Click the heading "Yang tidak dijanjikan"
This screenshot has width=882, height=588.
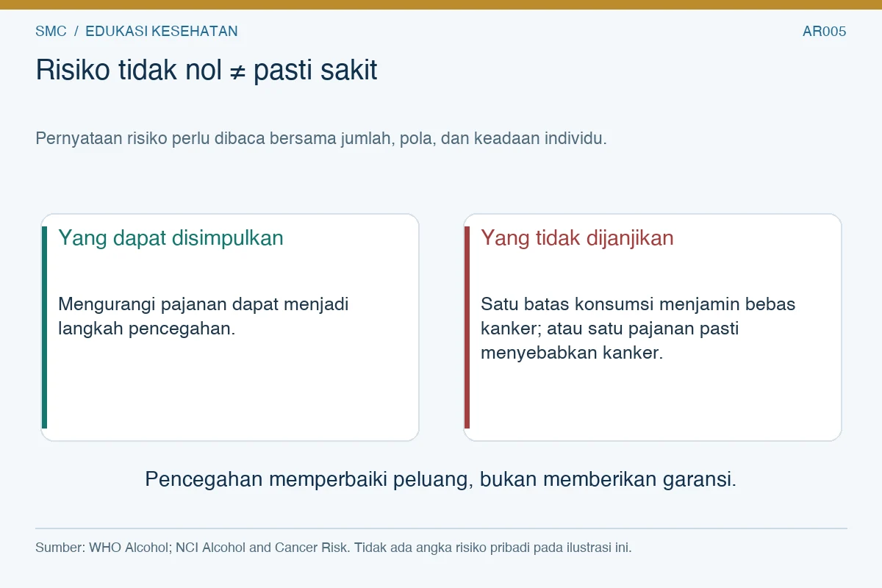577,238
